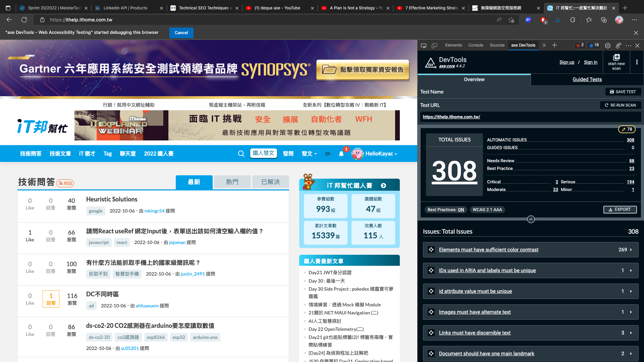Open axe DevTools vertical dots menu

(x=637, y=62)
